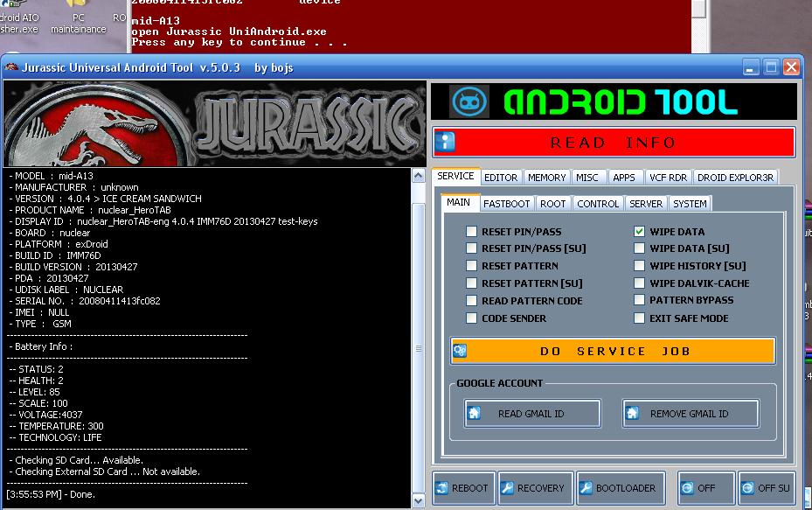Click the robot icon beside ANDROID TOOL banner

coord(469,101)
